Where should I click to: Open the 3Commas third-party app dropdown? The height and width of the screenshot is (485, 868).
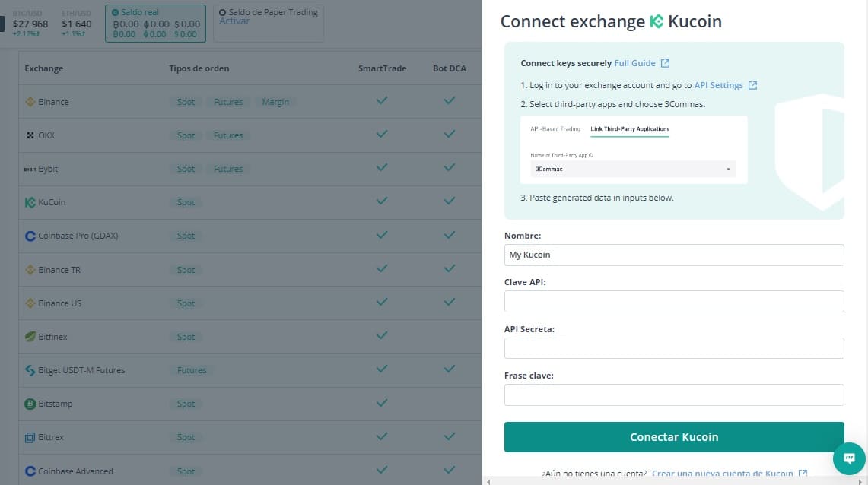coord(634,169)
